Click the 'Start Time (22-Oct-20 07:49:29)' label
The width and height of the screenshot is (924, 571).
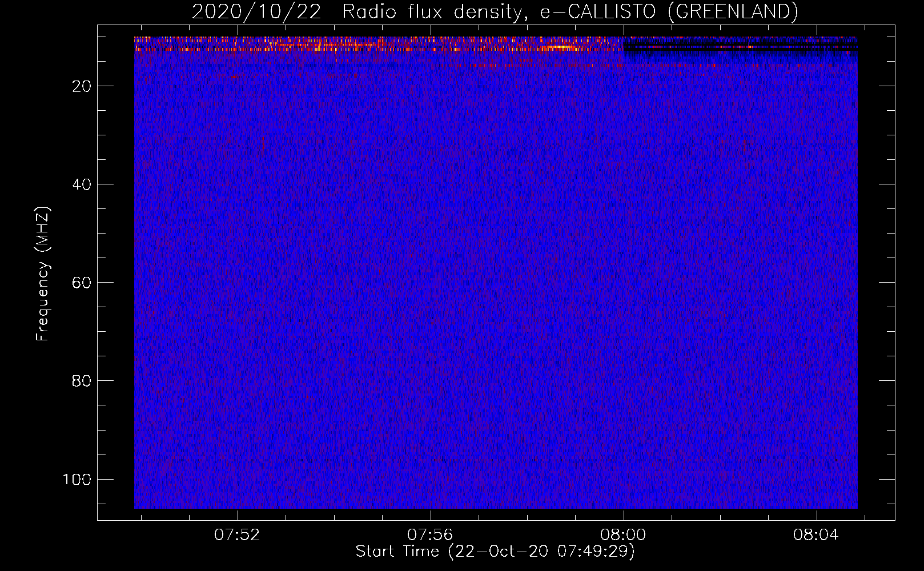click(495, 552)
